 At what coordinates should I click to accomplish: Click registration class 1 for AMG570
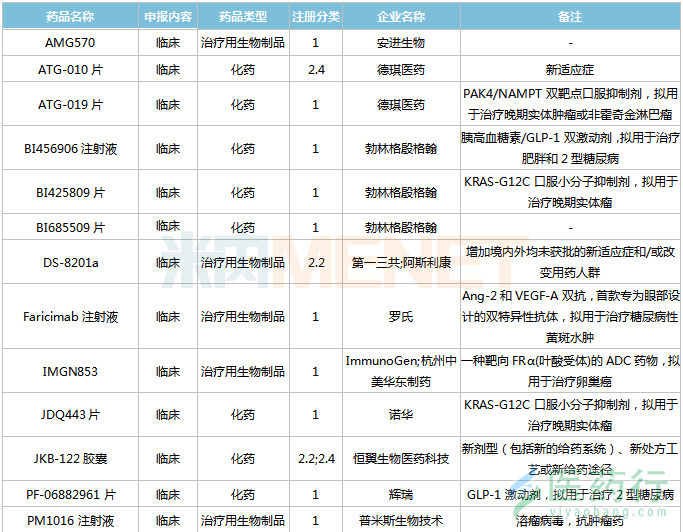pos(316,43)
